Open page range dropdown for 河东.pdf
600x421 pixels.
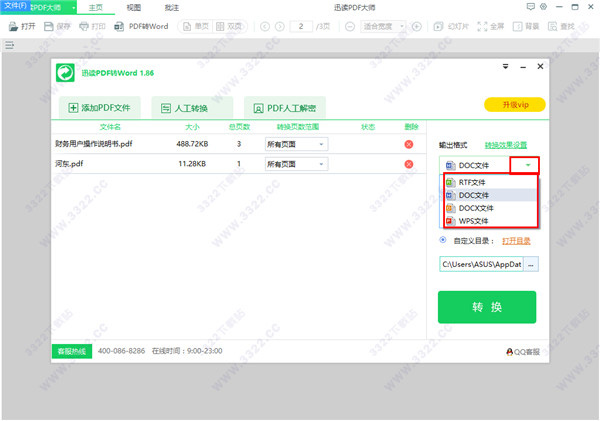click(x=321, y=164)
